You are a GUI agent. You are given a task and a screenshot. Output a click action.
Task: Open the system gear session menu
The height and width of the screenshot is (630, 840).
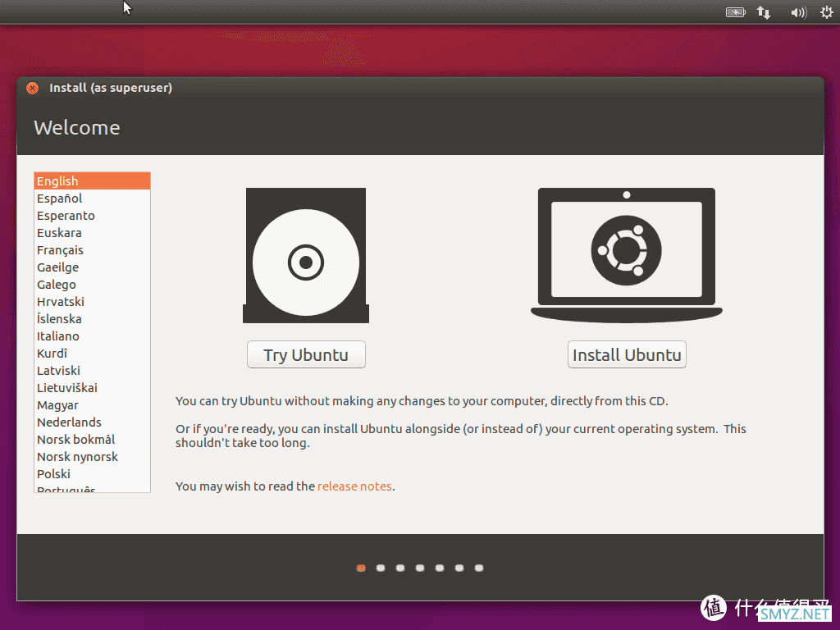[827, 11]
